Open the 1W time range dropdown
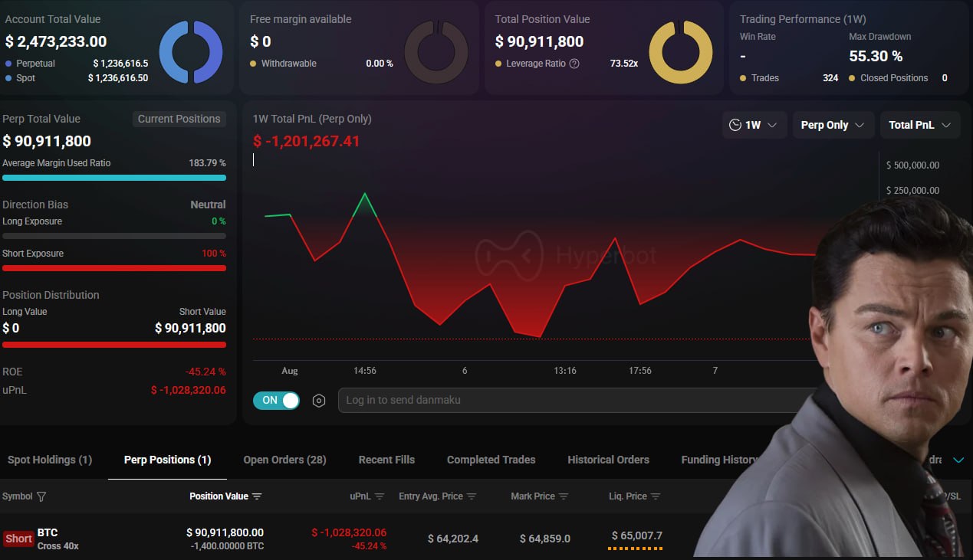The width and height of the screenshot is (973, 560). [x=754, y=125]
